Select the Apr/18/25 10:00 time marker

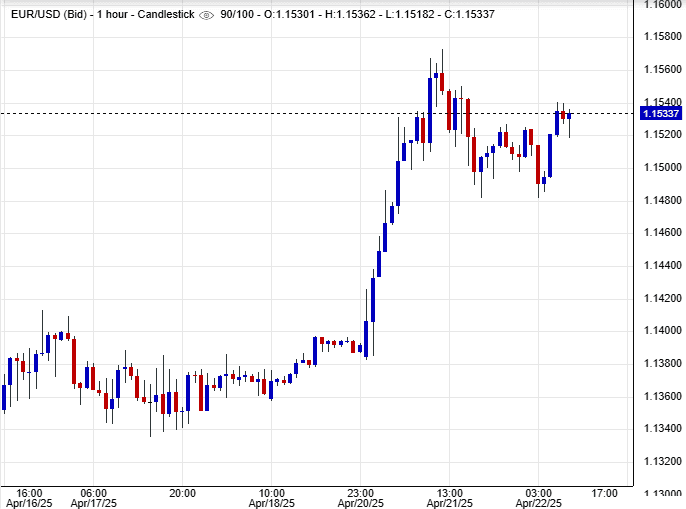tap(271, 499)
